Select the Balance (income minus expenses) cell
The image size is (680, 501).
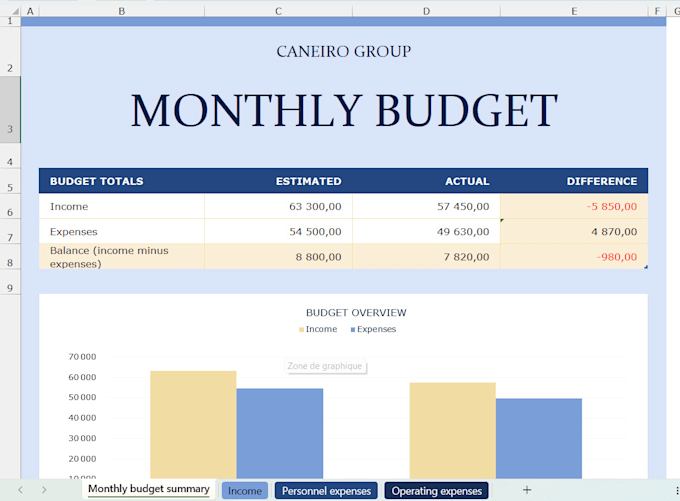tap(122, 256)
